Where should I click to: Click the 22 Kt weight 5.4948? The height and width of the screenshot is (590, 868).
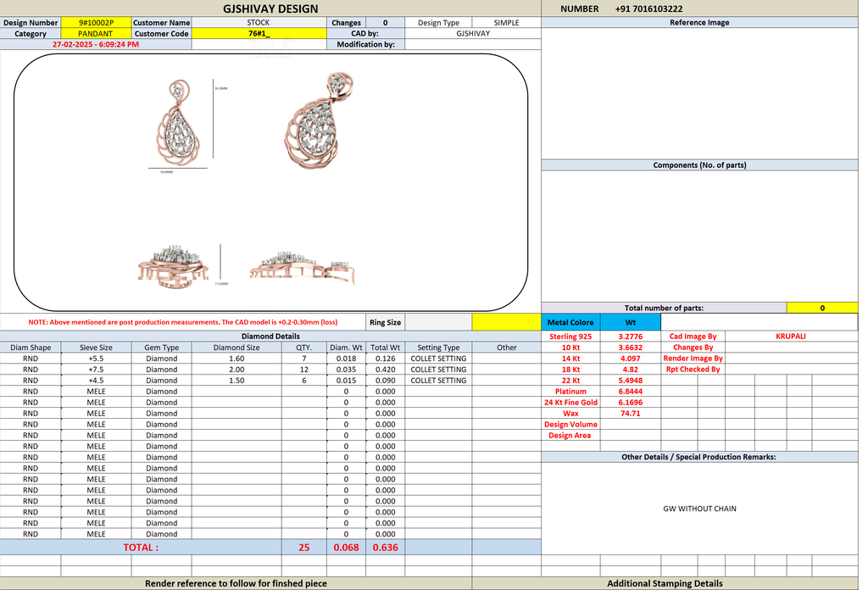click(631, 381)
